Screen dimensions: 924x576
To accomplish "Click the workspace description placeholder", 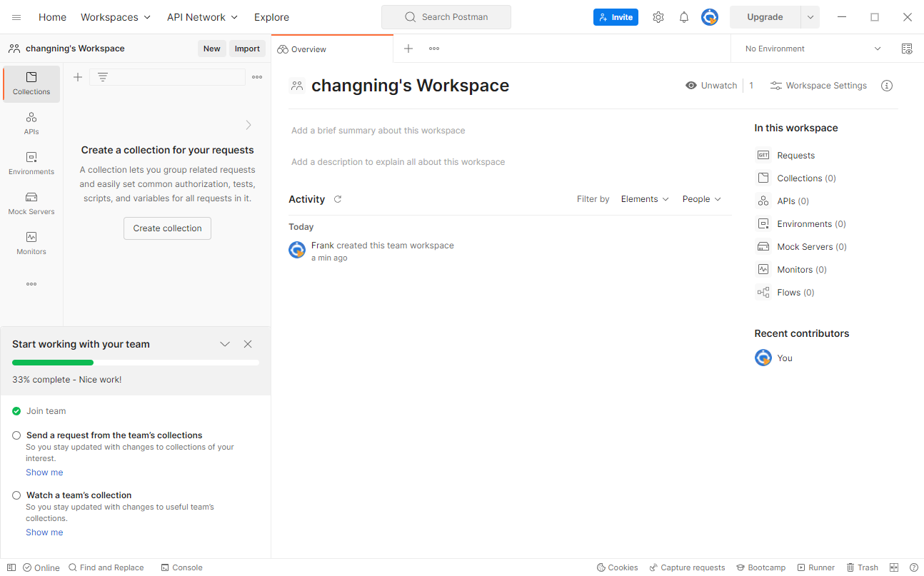I will click(398, 162).
